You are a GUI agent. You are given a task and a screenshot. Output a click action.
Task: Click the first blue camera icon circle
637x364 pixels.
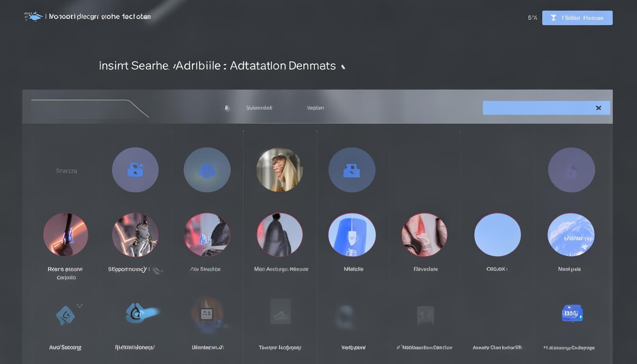click(x=135, y=170)
